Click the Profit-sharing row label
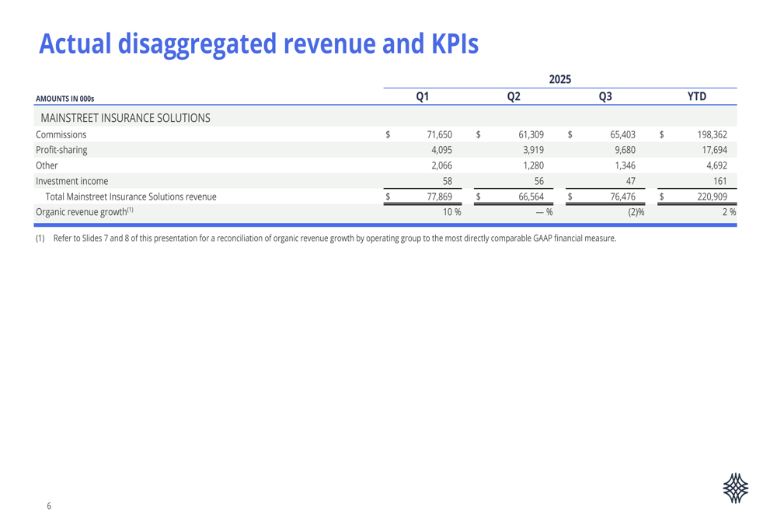Screen dimensions: 777x532 (x=61, y=150)
